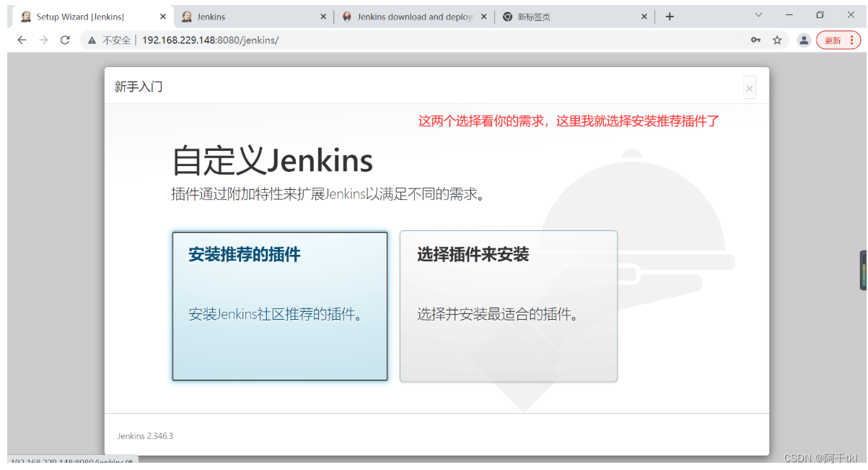This screenshot has height=470, width=868.
Task: Bookmark this page with the star
Action: point(777,40)
